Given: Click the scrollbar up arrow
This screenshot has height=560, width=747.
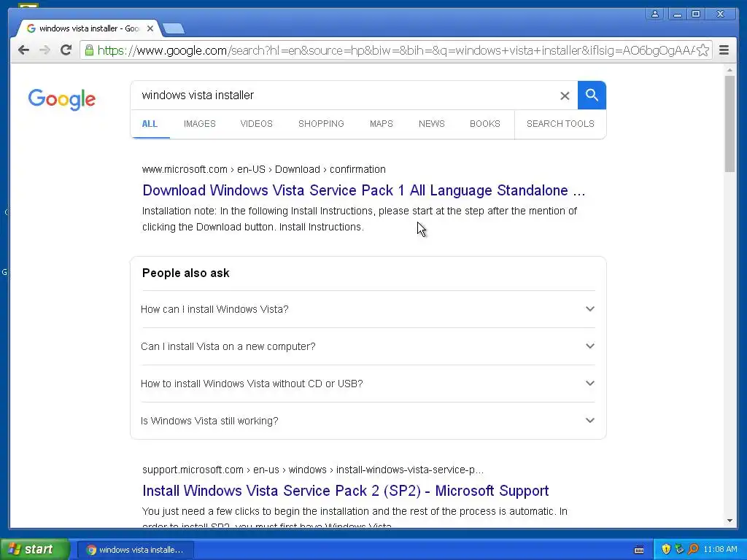Looking at the screenshot, I should pyautogui.click(x=729, y=70).
